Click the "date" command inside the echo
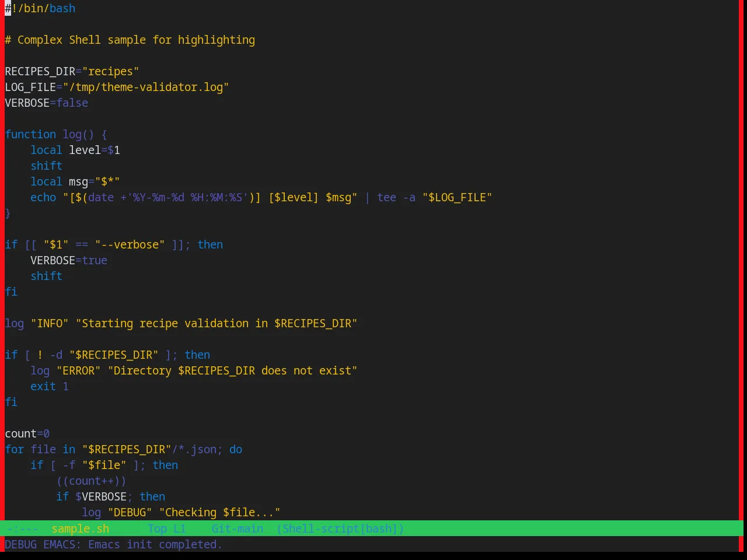747x560 pixels. (x=101, y=198)
